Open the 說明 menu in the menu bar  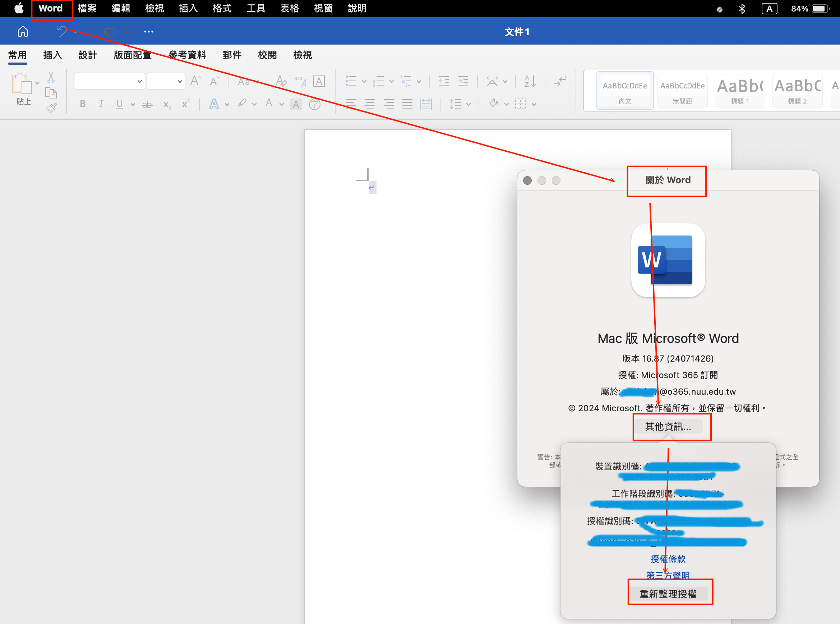click(357, 8)
